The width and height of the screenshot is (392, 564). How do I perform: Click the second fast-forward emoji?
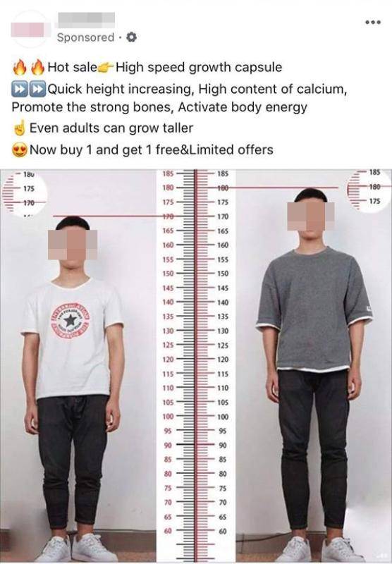(37, 90)
